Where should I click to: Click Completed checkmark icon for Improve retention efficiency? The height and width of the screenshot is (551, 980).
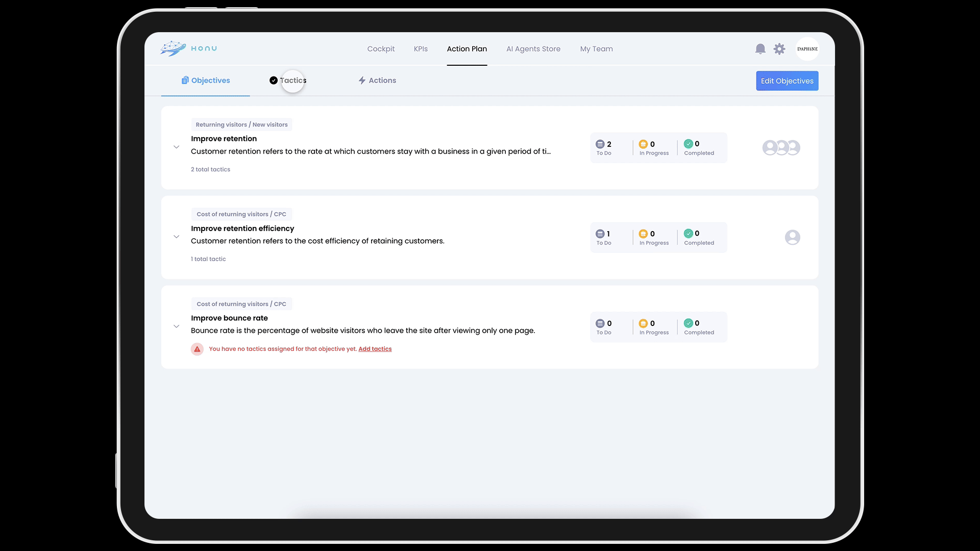click(x=689, y=234)
